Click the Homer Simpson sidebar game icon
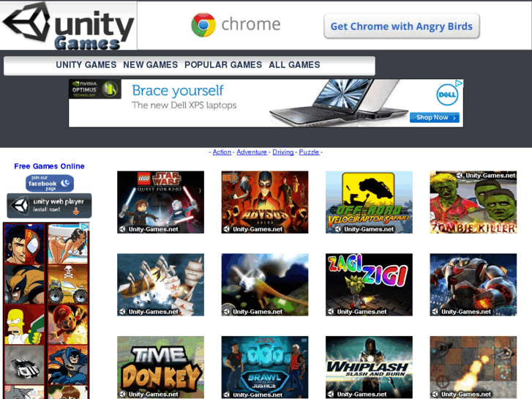The height and width of the screenshot is (399, 532). pos(24,324)
